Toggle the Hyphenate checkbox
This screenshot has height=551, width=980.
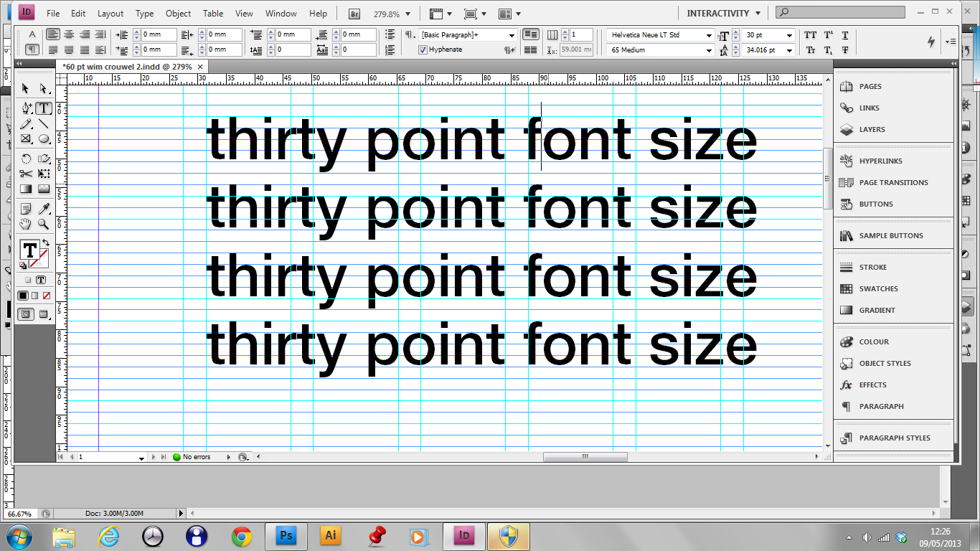[x=423, y=50]
